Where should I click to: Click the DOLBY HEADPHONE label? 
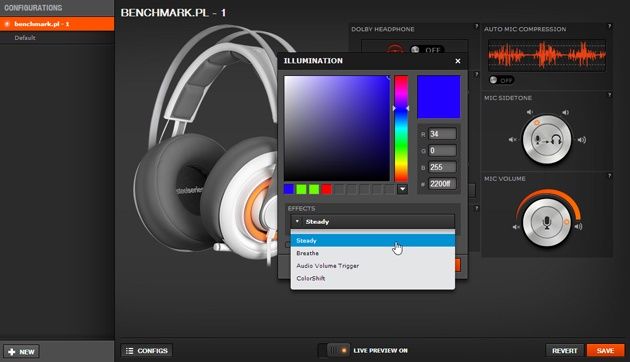[382, 29]
